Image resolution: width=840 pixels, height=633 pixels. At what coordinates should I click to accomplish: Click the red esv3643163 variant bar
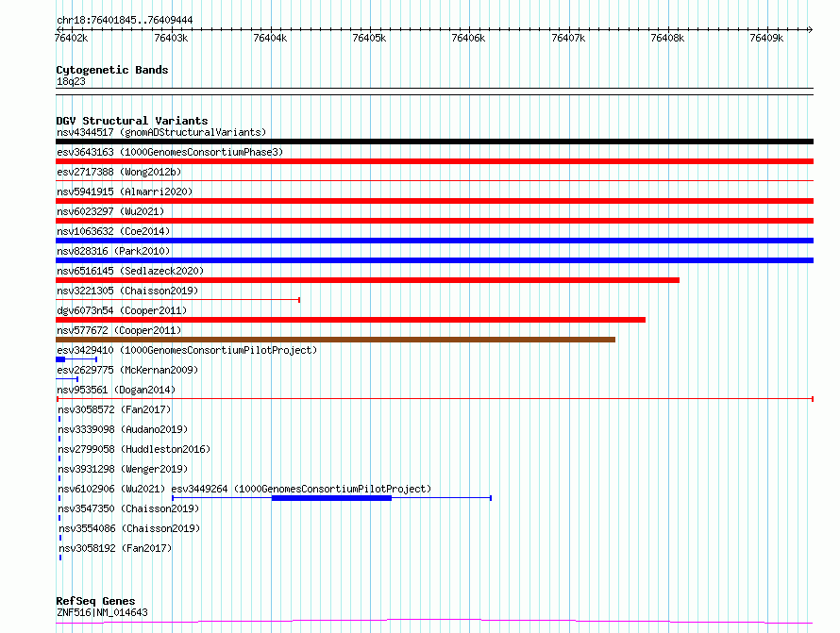pyautogui.click(x=434, y=161)
